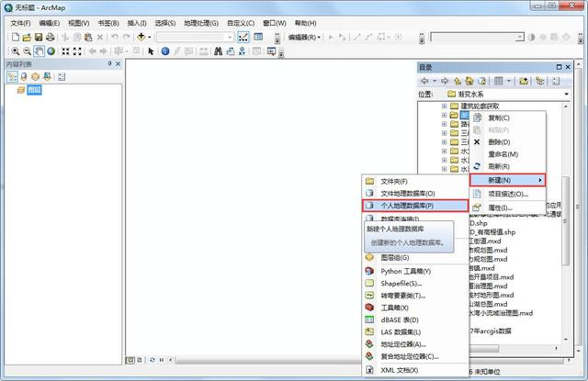Open the Catalog back button history dropdown
Viewport: 588px width, 381px height.
tap(435, 81)
